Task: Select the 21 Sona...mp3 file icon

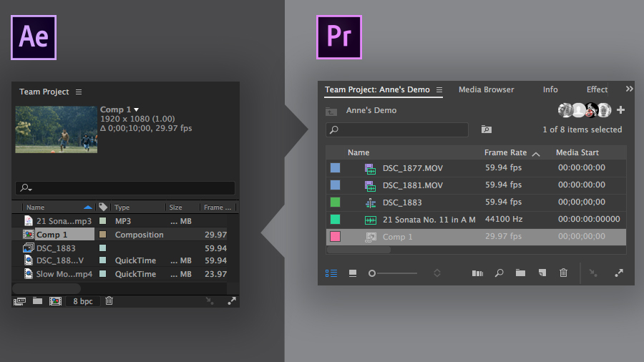Action: point(29,221)
